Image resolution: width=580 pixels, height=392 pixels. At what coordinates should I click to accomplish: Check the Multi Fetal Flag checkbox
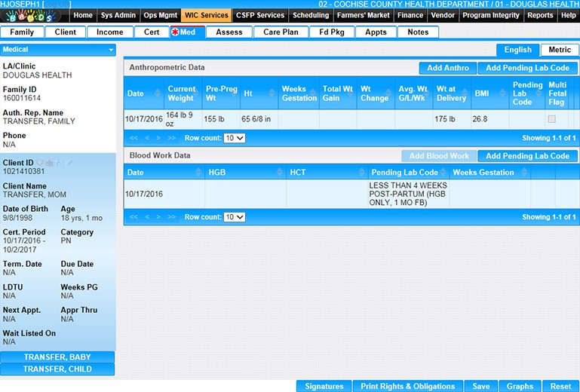[552, 119]
